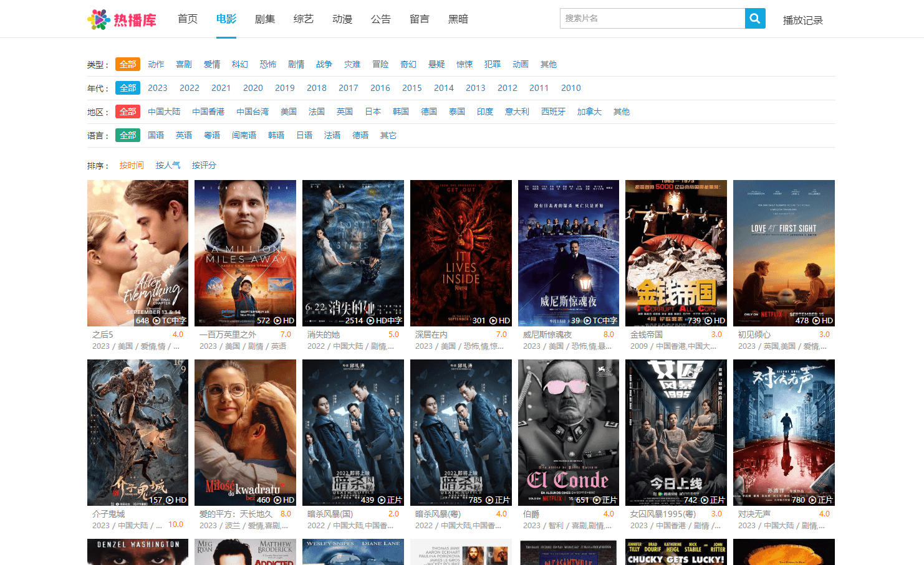Screen dimensions: 924x565
Task: Click the 金钱帝国 title link
Action: click(x=647, y=335)
